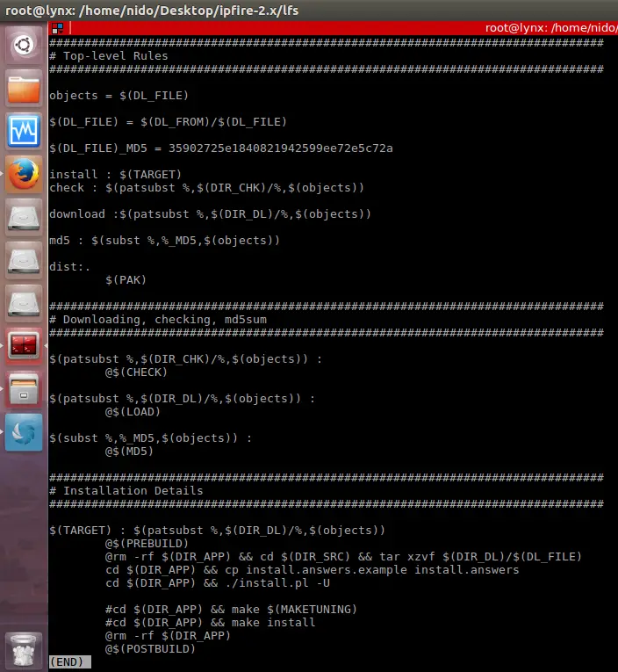618x672 pixels.
Task: Click the '# Installation Details' heading text
Action: [126, 490]
